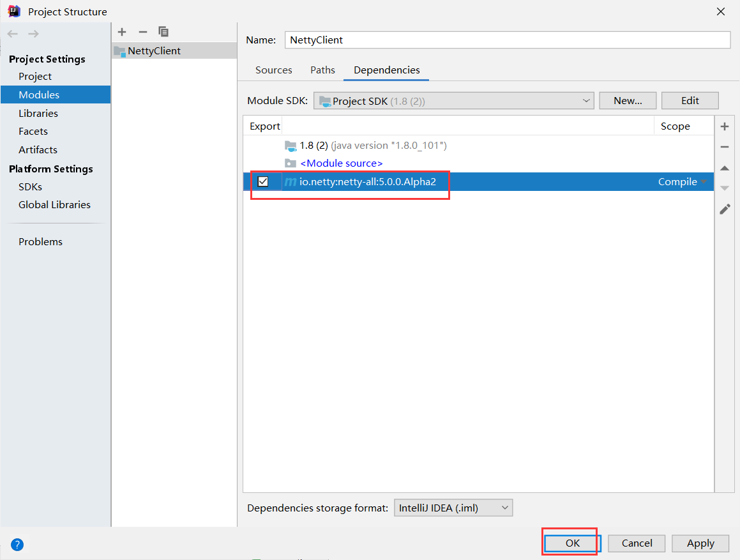
Task: Click the module Name input field
Action: [x=508, y=40]
